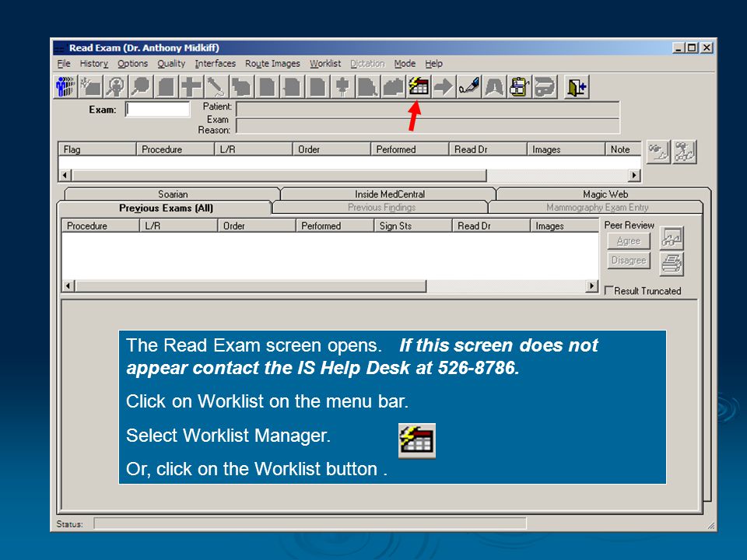The width and height of the screenshot is (747, 560).
Task: Open the Mode menu
Action: [x=405, y=63]
